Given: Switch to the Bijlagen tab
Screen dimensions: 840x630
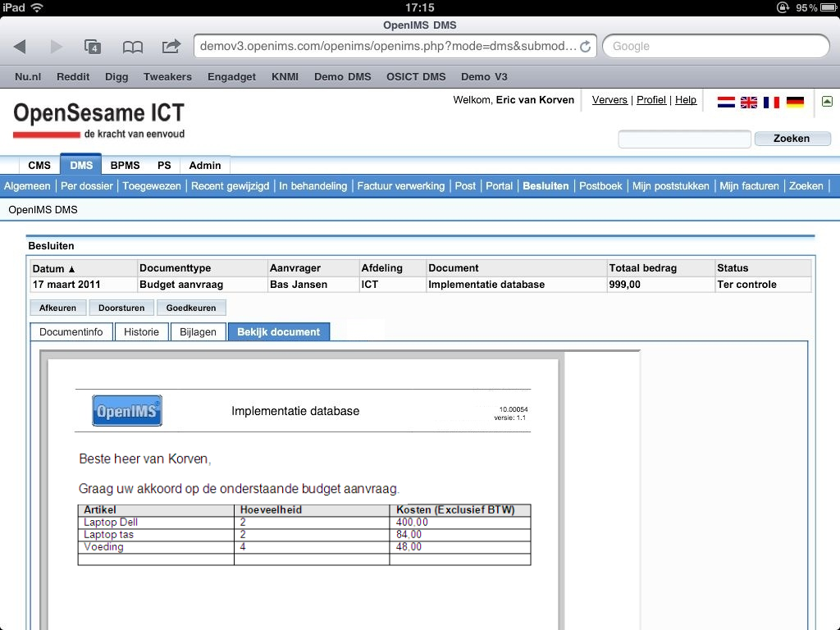Looking at the screenshot, I should pos(198,332).
